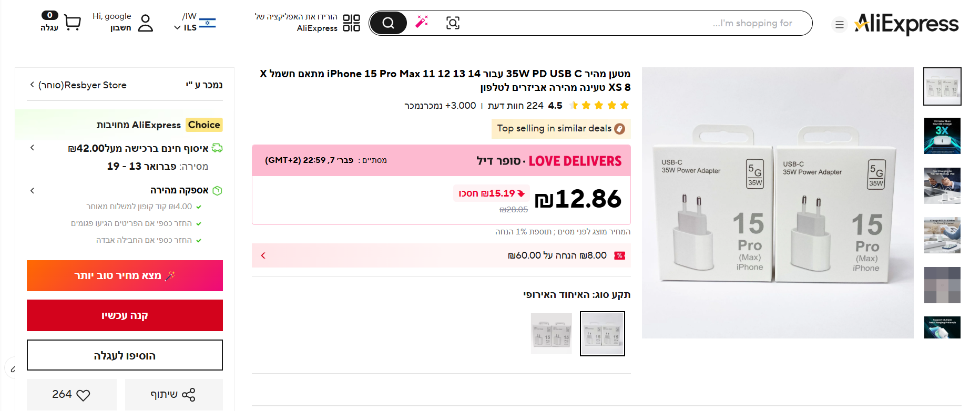Open language and ILS currency dropdown

pos(195,23)
